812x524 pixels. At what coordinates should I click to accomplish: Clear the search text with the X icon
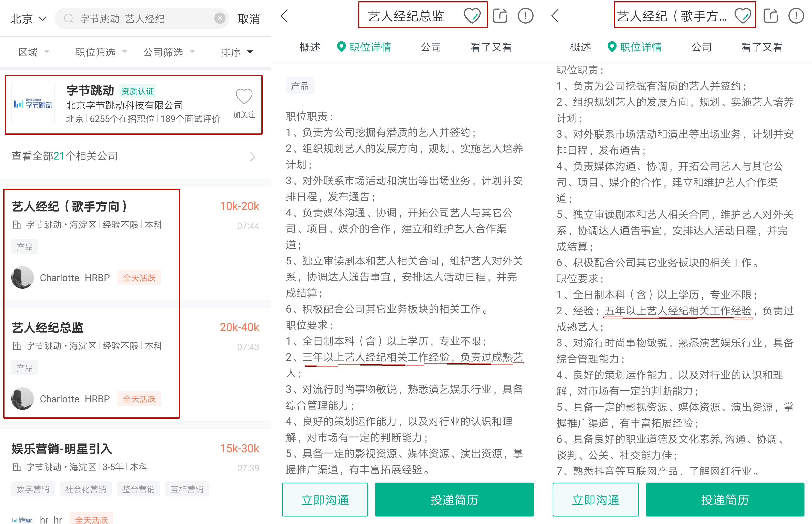coord(220,18)
